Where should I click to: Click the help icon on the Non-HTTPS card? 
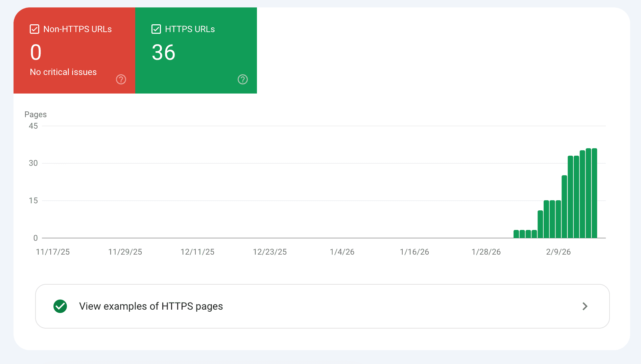point(121,79)
